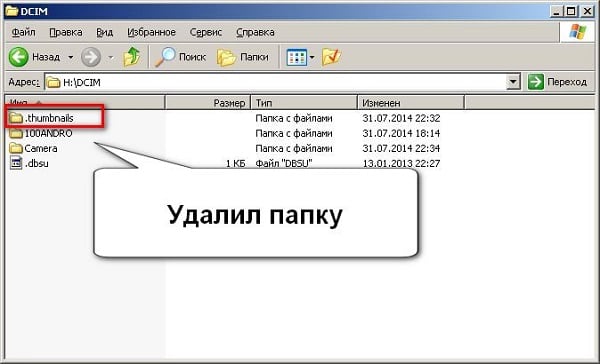
Task: Select the Camera folder
Action: tap(33, 149)
